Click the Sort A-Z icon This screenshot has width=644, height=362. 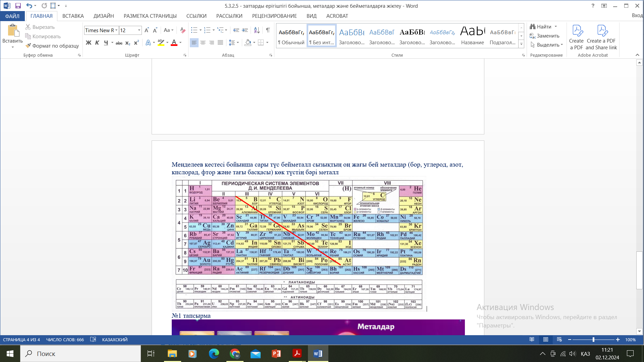[257, 30]
